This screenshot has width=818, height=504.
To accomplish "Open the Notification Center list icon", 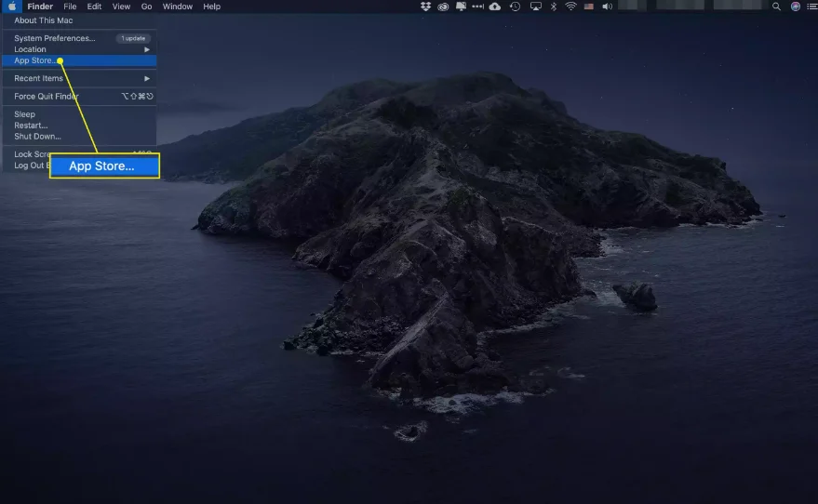I will [x=811, y=7].
